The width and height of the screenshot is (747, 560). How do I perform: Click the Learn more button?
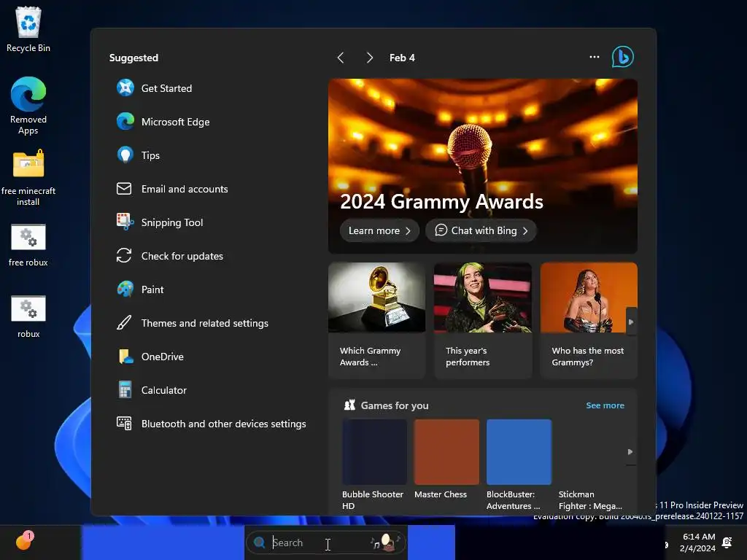379,230
